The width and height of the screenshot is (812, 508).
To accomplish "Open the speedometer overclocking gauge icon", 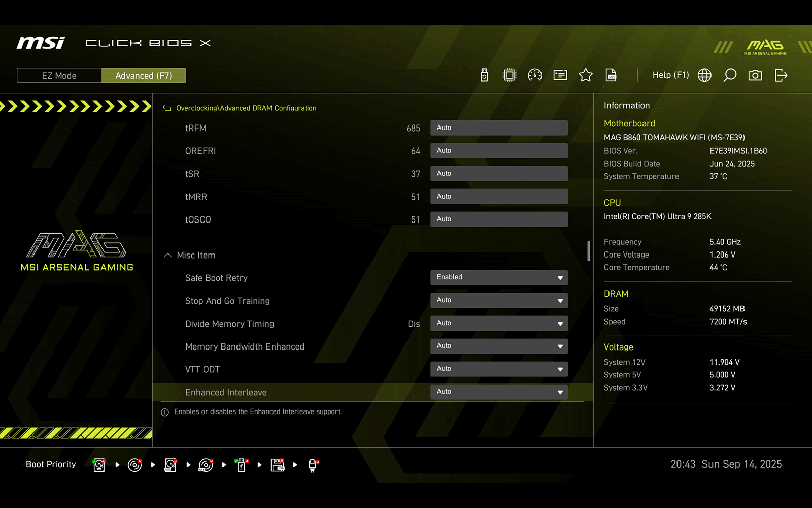I will 535,75.
